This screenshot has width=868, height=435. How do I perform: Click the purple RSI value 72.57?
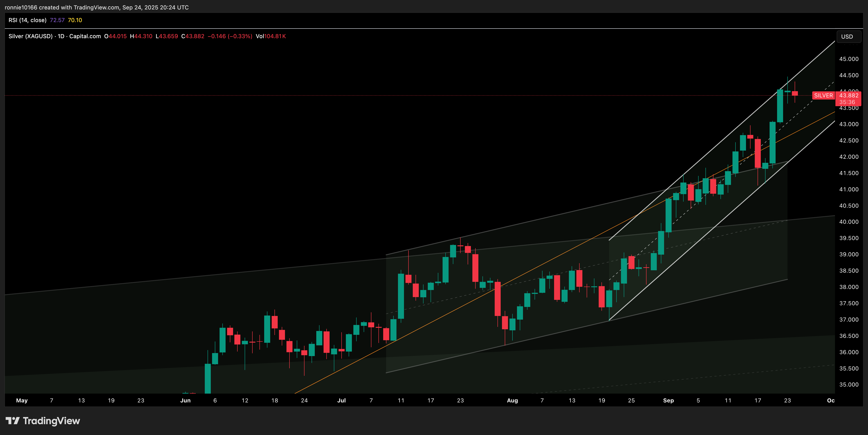57,20
